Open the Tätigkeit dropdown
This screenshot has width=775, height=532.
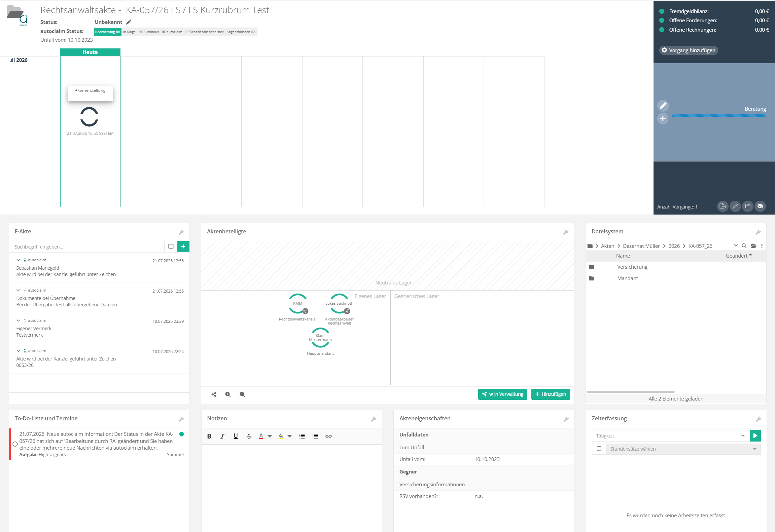[670, 436]
